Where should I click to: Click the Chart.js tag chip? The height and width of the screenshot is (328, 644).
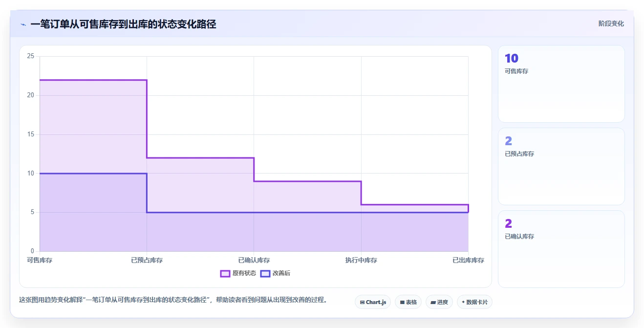[x=373, y=302]
